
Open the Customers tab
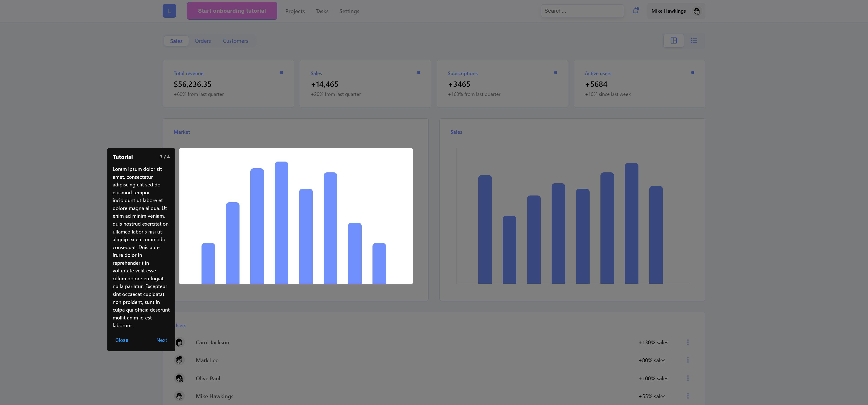click(235, 41)
